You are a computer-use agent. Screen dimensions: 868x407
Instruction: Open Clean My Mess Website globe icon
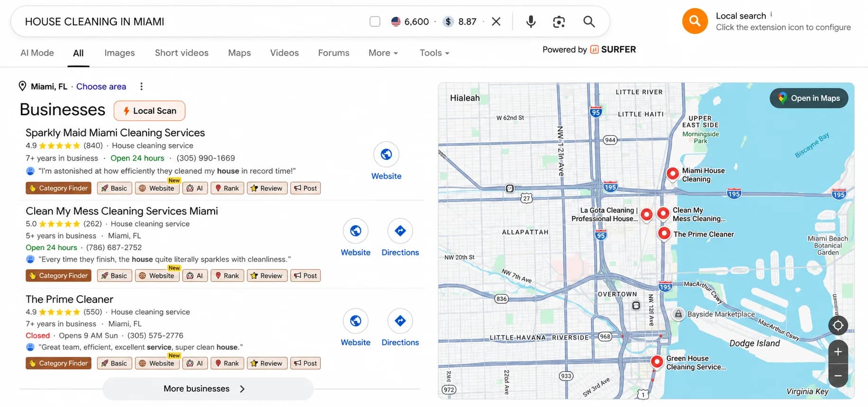[x=355, y=231]
